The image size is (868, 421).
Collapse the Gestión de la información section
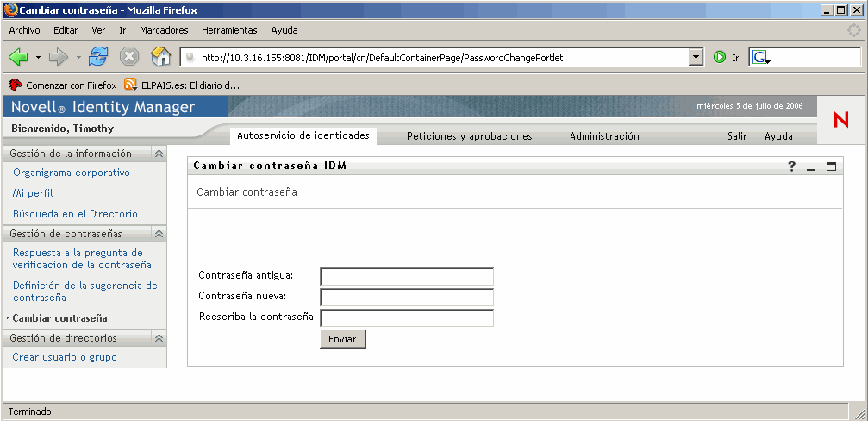point(159,154)
